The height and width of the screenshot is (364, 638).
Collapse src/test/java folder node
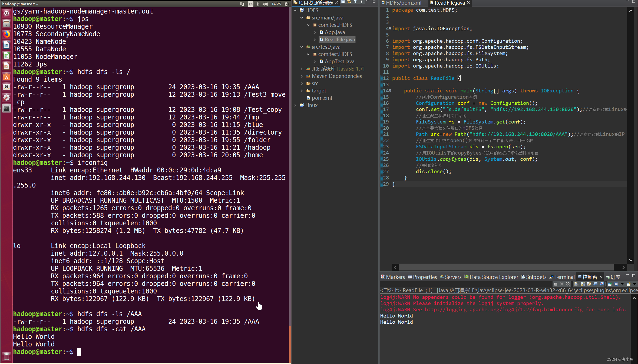coord(302,47)
